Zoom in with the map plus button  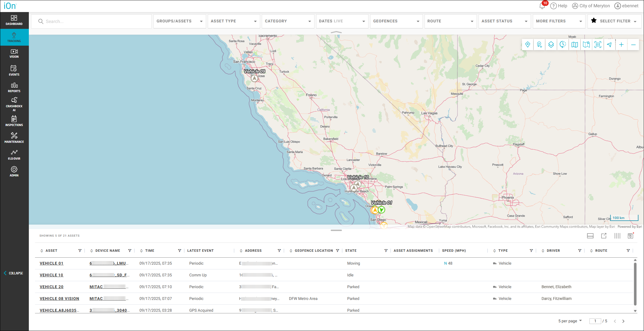pyautogui.click(x=621, y=45)
